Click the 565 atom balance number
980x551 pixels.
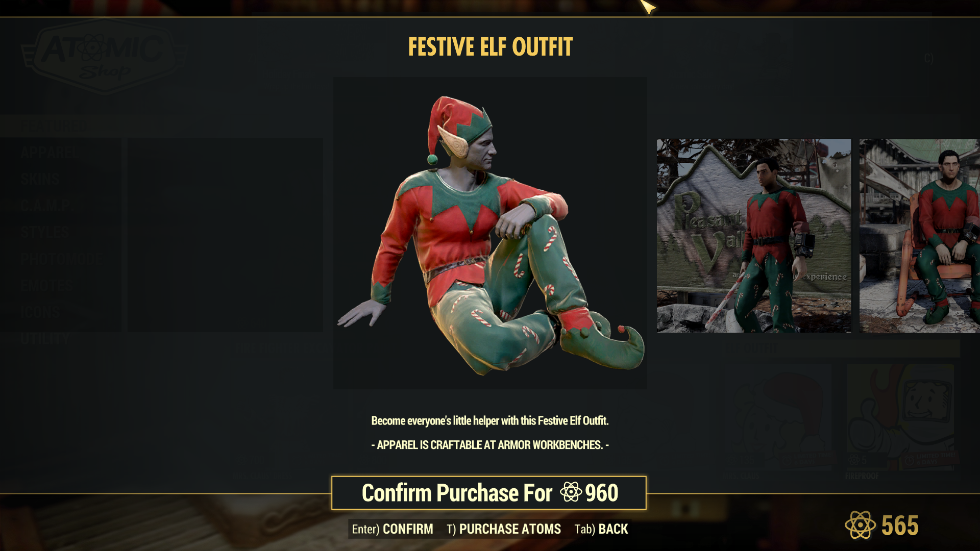(x=900, y=525)
